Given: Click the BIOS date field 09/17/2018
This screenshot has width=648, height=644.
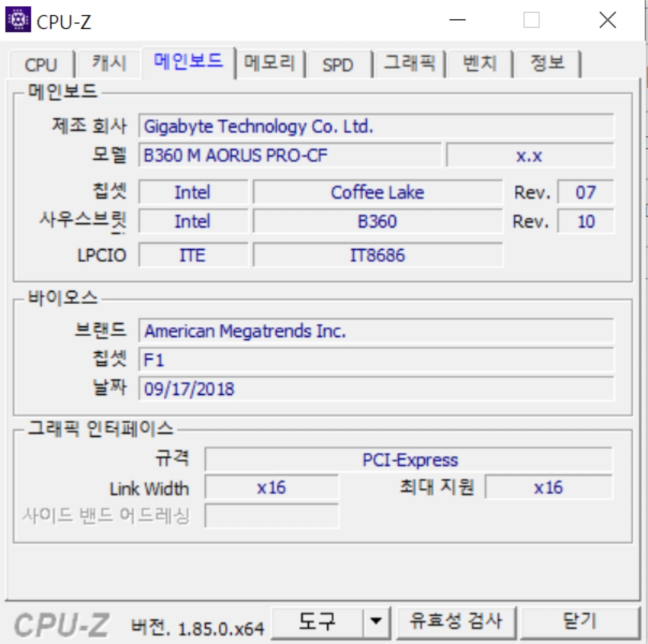Looking at the screenshot, I should click(x=376, y=389).
